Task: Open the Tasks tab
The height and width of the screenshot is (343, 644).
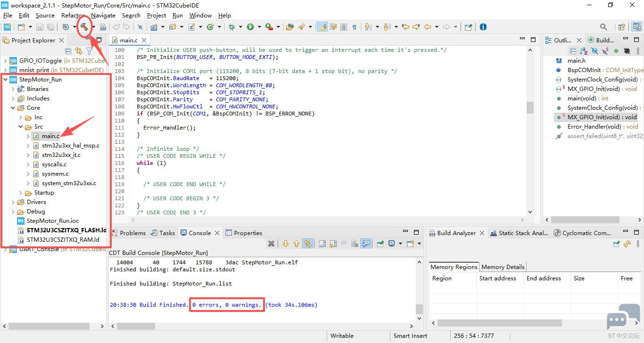Action: 163,233
